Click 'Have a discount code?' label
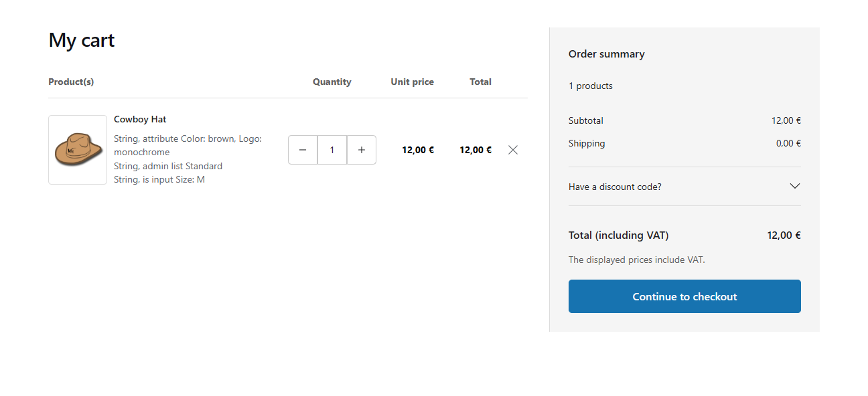 click(615, 187)
